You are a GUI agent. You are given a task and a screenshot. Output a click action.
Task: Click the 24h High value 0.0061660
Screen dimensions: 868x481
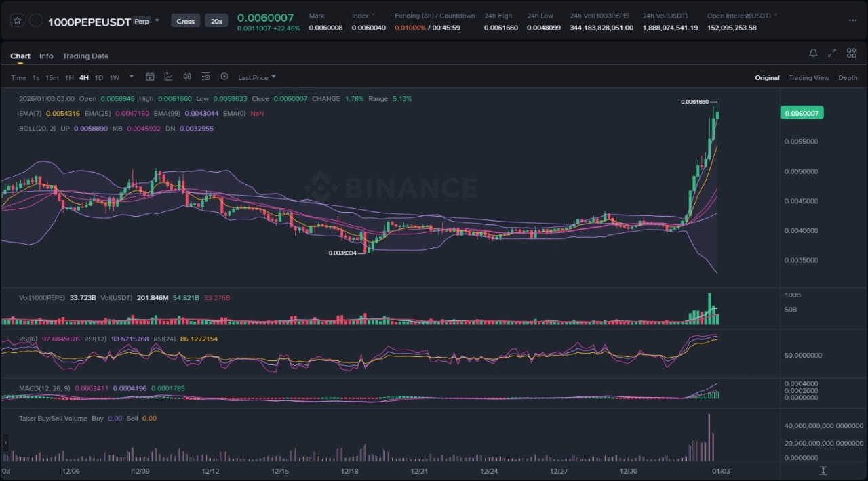coord(501,28)
